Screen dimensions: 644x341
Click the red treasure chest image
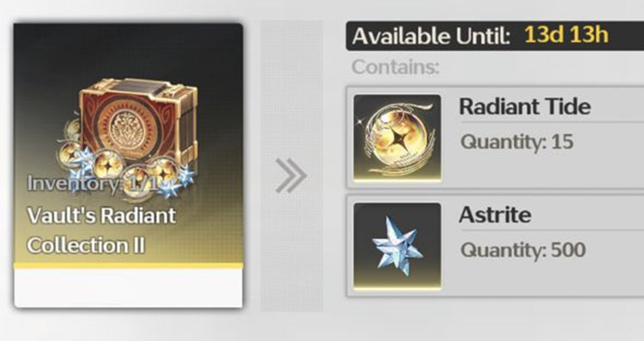pyautogui.click(x=138, y=122)
